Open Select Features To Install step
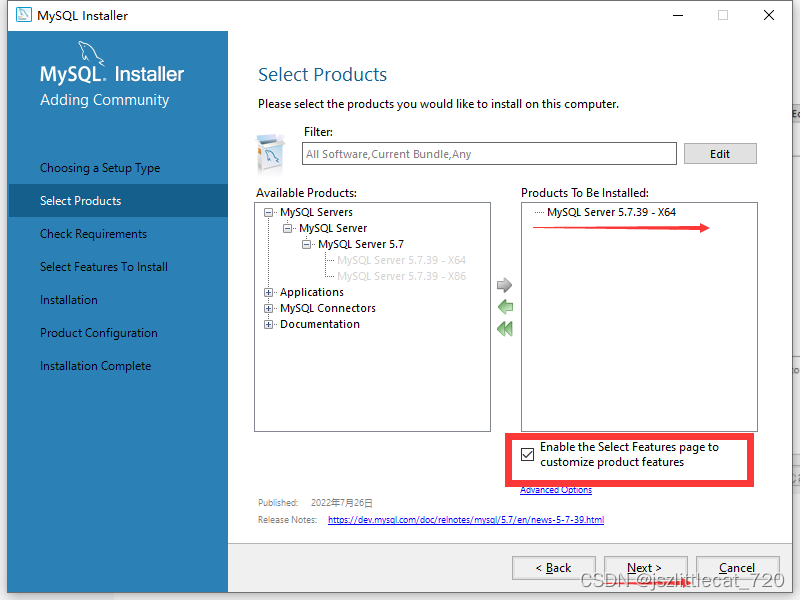Screen dimensions: 800x600 pos(104,267)
